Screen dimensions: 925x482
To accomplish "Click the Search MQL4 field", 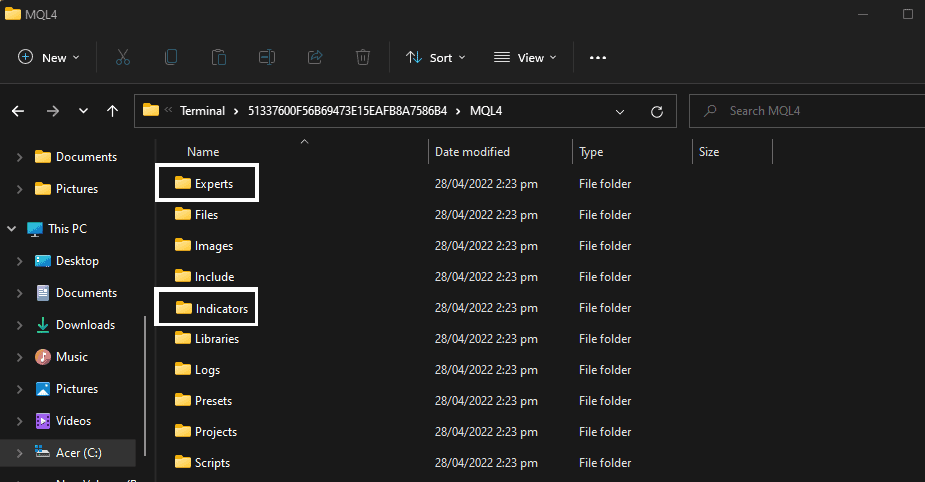I will pyautogui.click(x=807, y=111).
